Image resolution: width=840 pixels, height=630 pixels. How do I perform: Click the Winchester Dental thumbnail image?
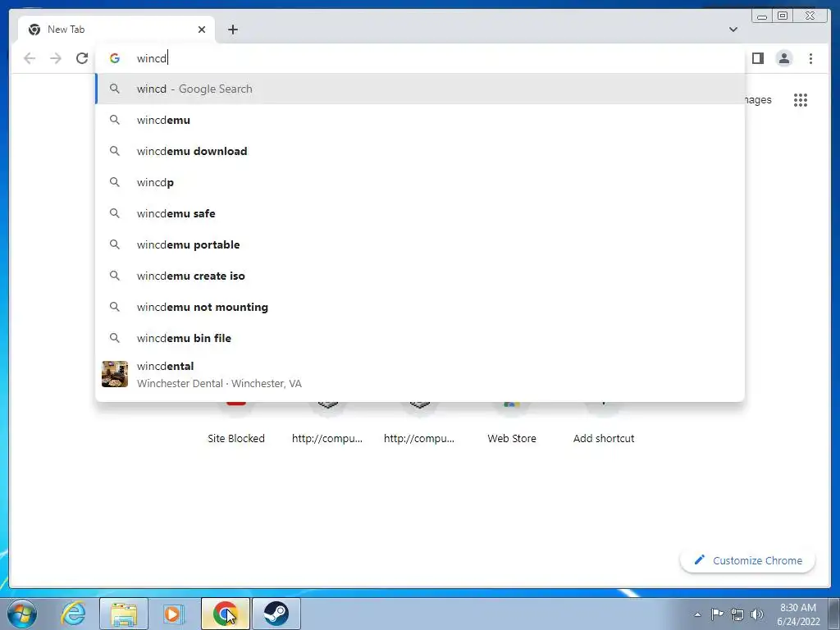[115, 374]
